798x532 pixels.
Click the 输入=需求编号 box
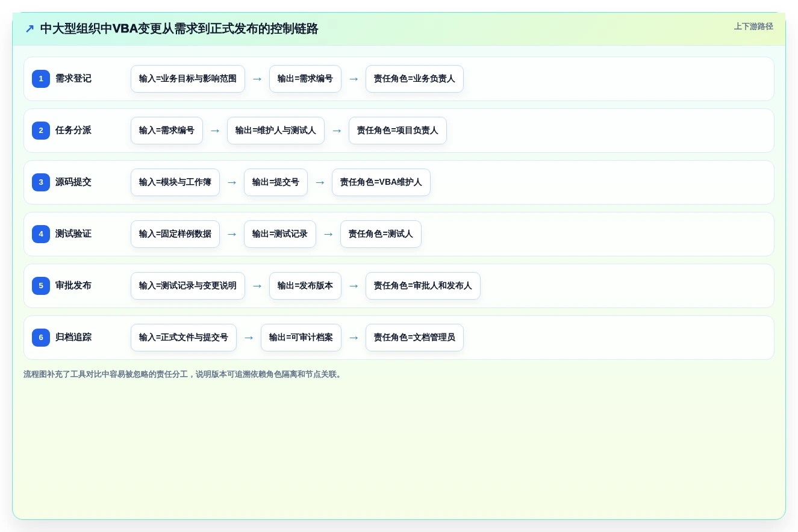tap(167, 131)
